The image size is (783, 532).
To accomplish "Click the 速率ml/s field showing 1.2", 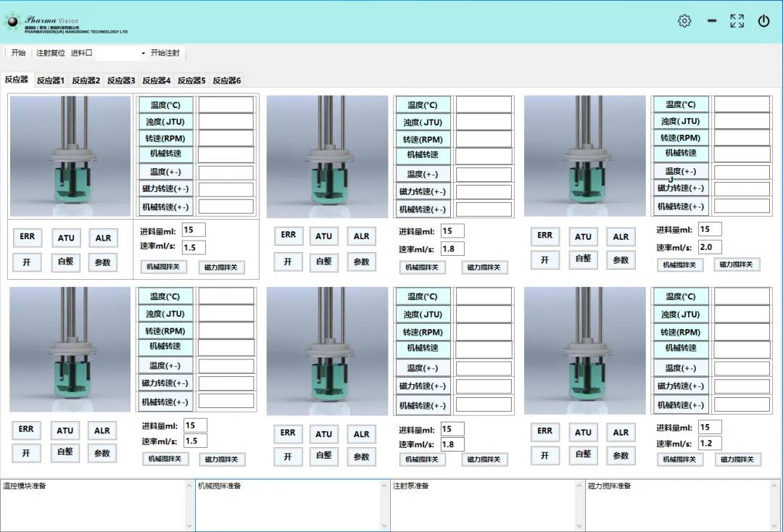I will (x=710, y=443).
